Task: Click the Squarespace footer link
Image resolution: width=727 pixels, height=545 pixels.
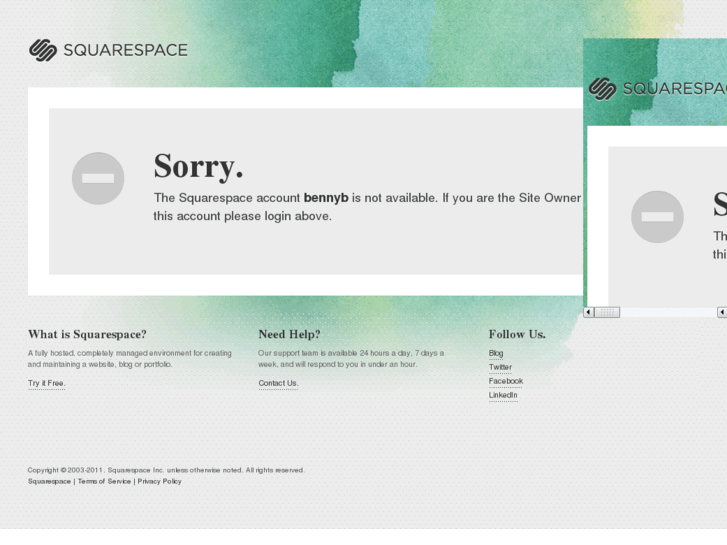Action: pyautogui.click(x=49, y=481)
